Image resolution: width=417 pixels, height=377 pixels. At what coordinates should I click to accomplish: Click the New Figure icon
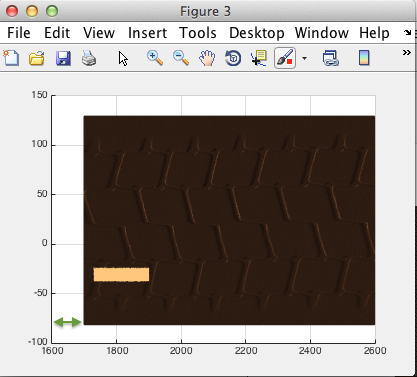(x=11, y=58)
